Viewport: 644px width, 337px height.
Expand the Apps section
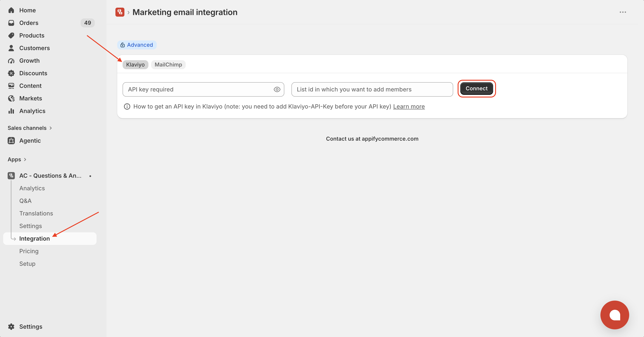[x=17, y=159]
